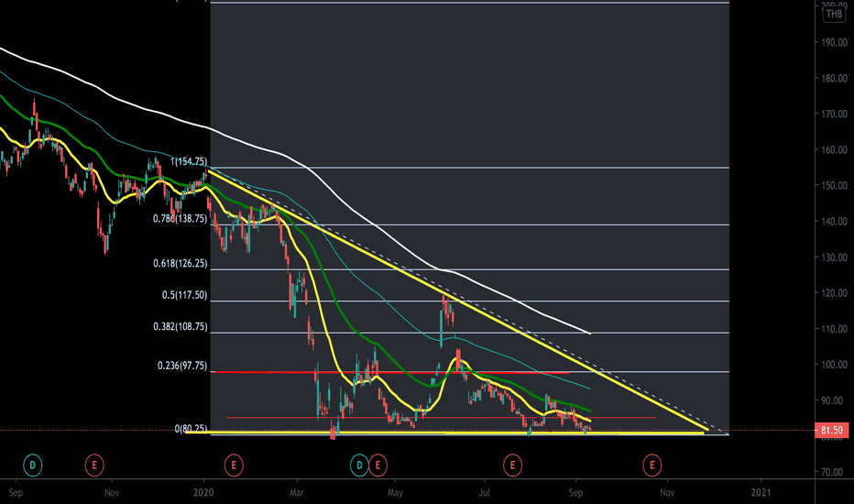Open the earnings marker just before May 2020

(x=378, y=466)
